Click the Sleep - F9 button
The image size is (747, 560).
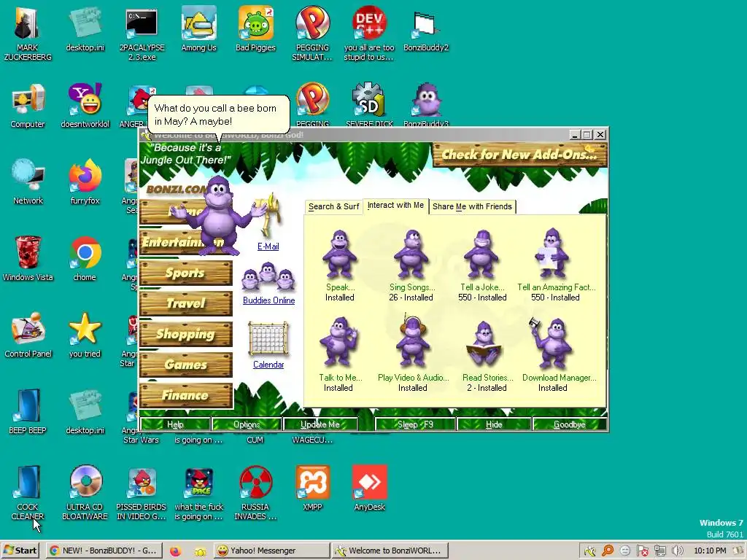[415, 424]
